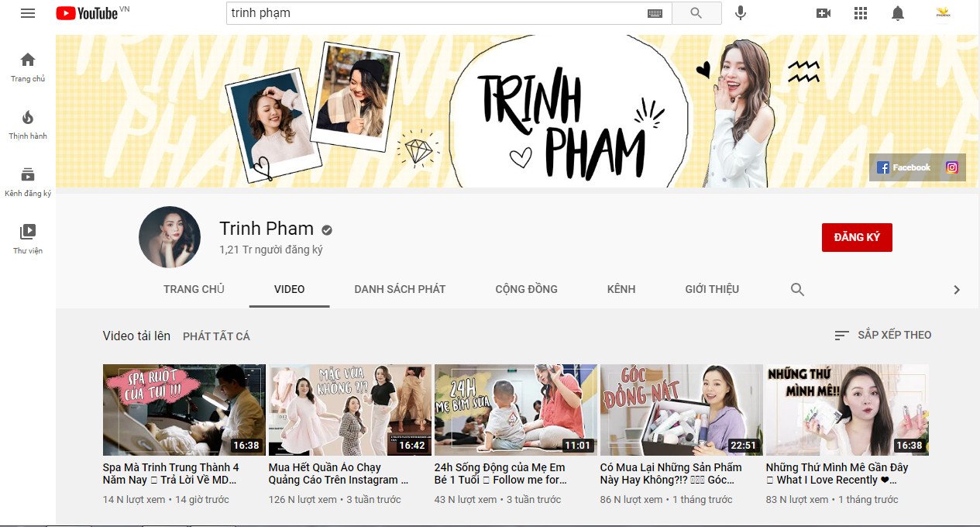Open video title Mua Hết Quần Áo Chạy
The width and height of the screenshot is (980, 527).
tap(339, 474)
